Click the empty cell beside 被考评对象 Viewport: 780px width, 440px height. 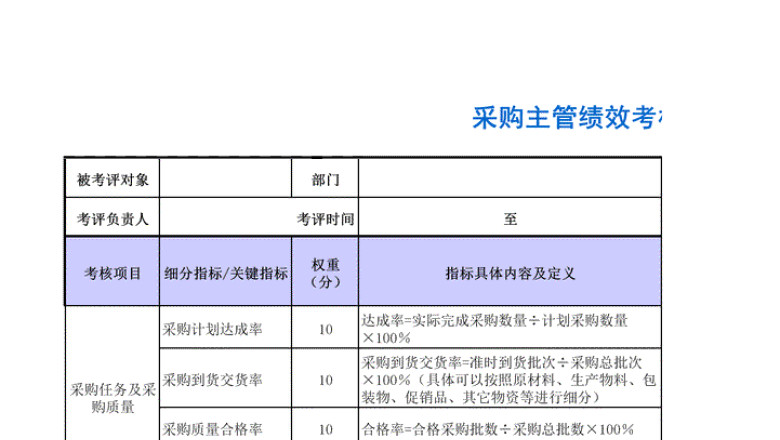point(225,178)
